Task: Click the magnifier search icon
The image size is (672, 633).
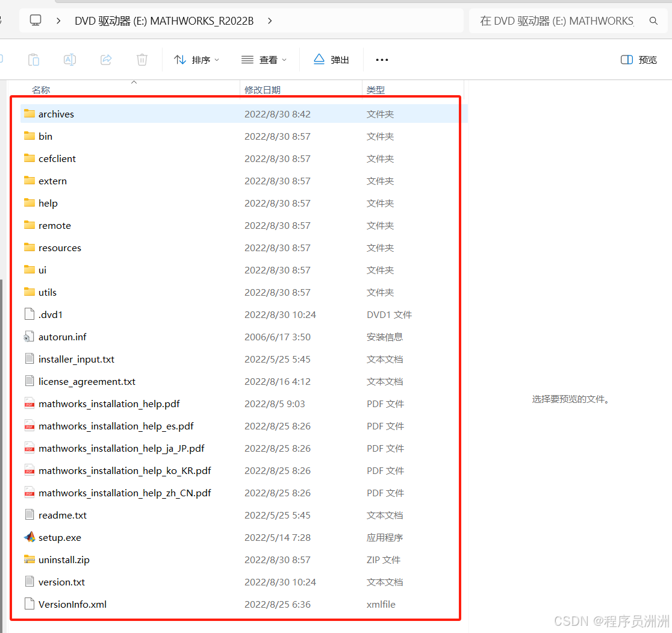Action: [653, 20]
